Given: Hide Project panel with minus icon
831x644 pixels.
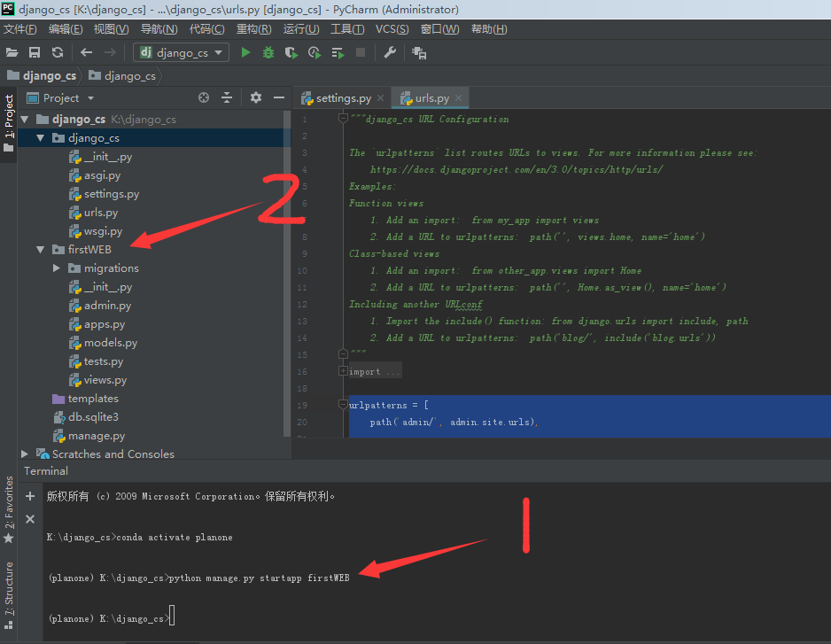Looking at the screenshot, I should pos(279,97).
